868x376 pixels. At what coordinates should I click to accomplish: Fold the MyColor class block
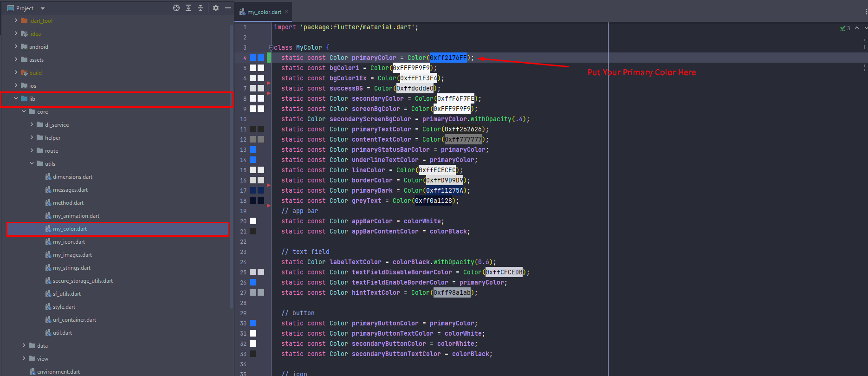pyautogui.click(x=271, y=48)
